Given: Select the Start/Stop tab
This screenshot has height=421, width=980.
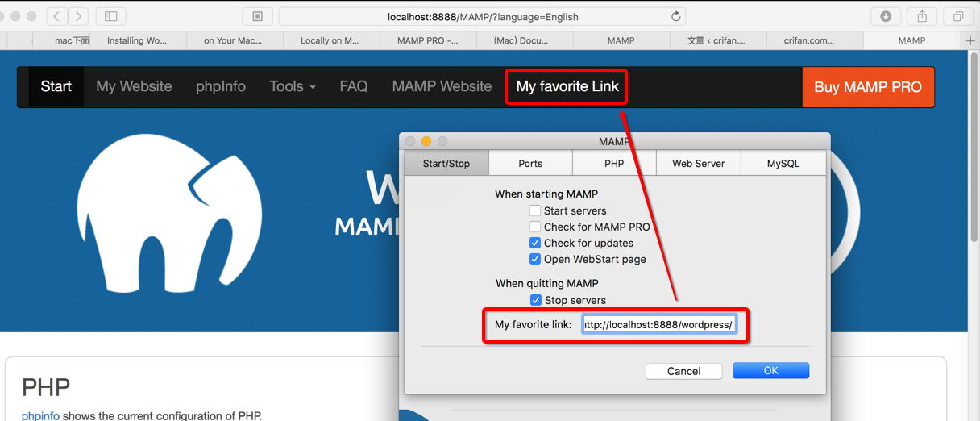Looking at the screenshot, I should click(446, 163).
